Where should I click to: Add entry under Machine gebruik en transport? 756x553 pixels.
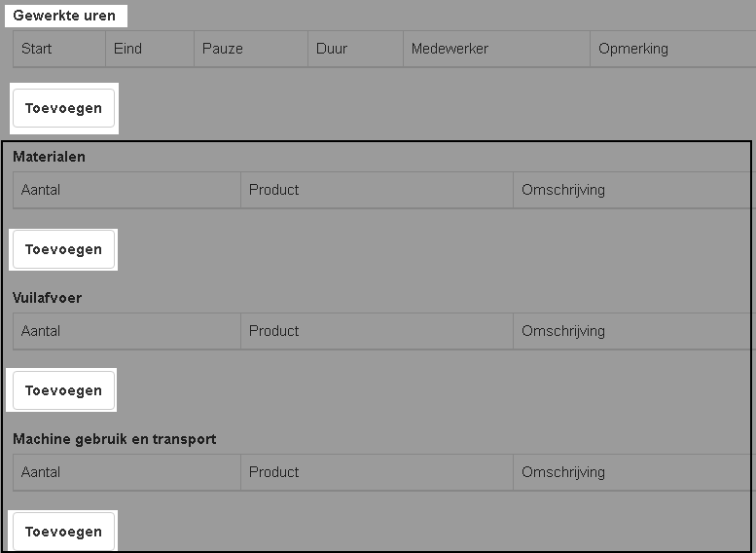tap(63, 532)
